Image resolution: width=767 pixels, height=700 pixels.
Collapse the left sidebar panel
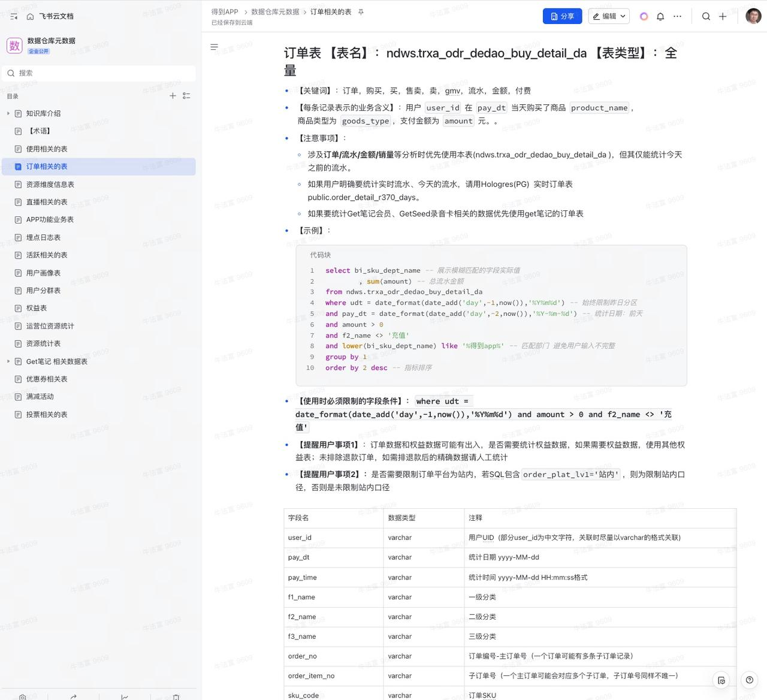(x=14, y=16)
